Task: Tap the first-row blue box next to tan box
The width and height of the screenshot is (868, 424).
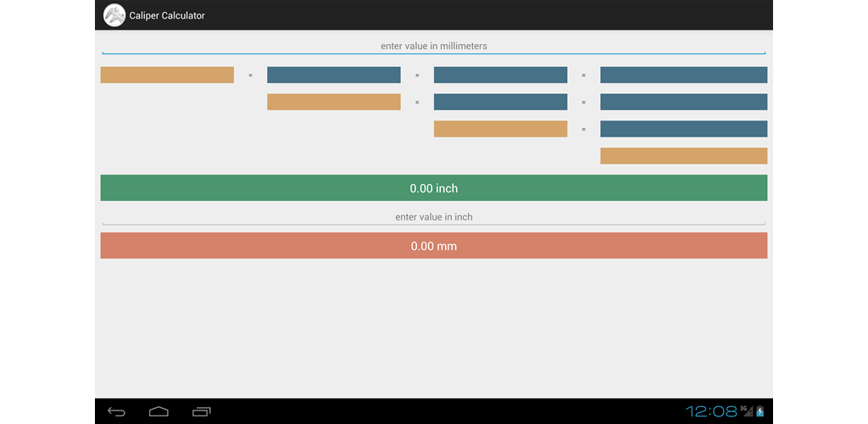Action: (334, 75)
